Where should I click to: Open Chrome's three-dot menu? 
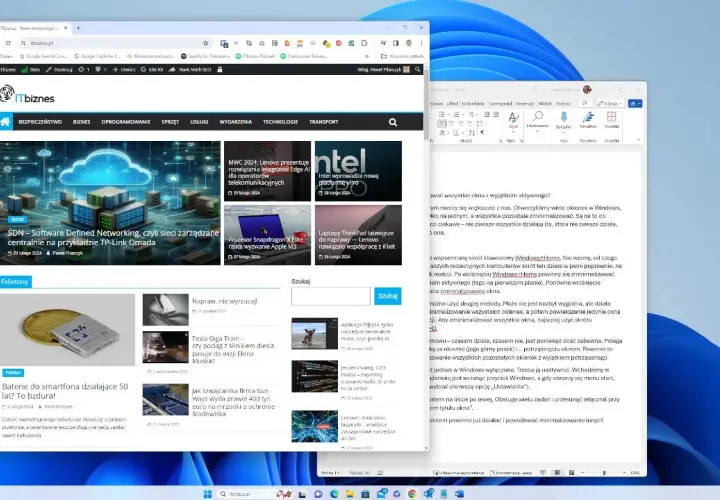click(x=421, y=43)
